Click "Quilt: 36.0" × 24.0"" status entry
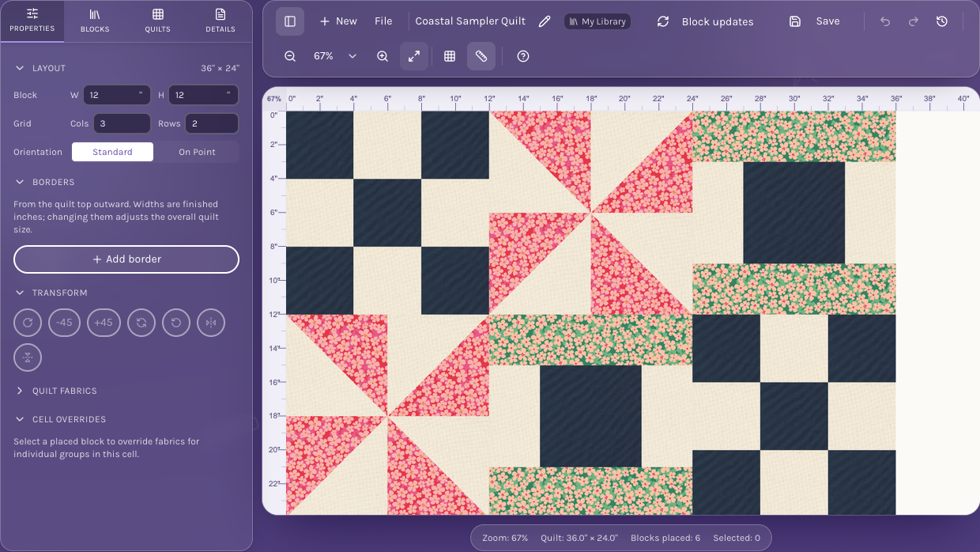 click(x=579, y=538)
